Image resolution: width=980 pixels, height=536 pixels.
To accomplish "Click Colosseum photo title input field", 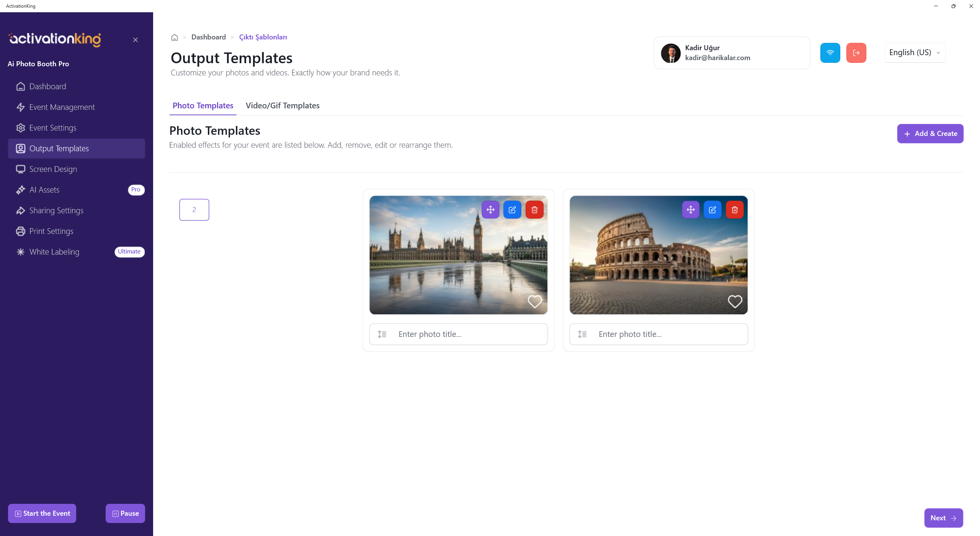I will [x=666, y=334].
